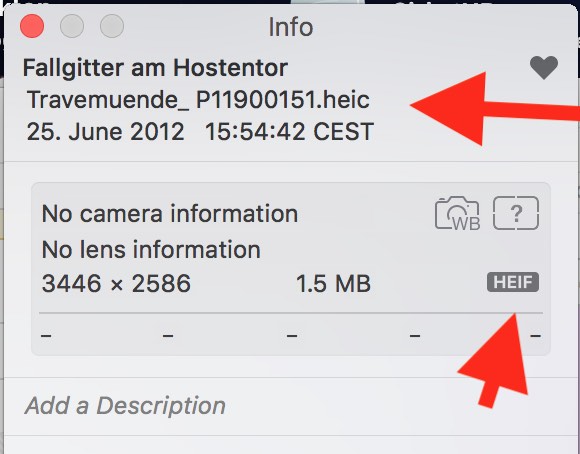Toggle the favorite heart icon

(544, 68)
